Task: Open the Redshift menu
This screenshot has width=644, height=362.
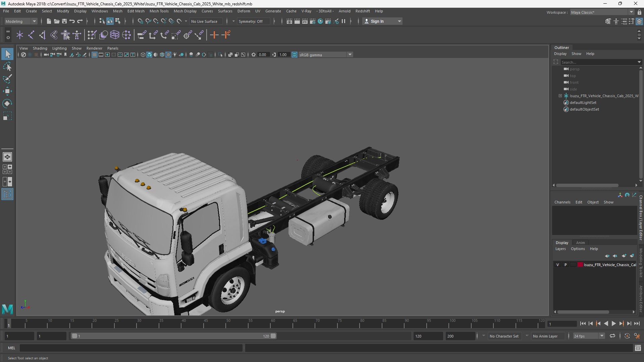Action: [x=363, y=11]
